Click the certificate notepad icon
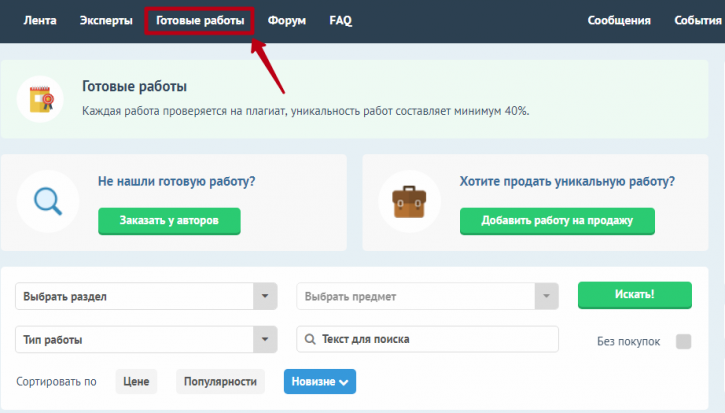Image resolution: width=725 pixels, height=413 pixels. [x=41, y=99]
